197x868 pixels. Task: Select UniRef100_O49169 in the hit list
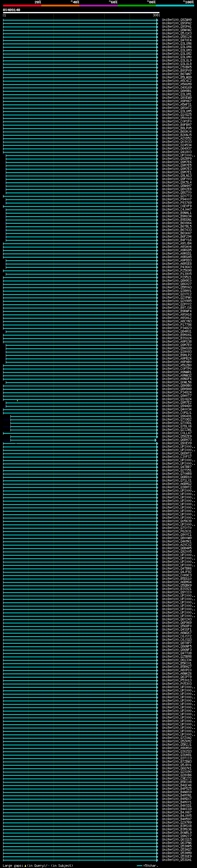(177, 88)
